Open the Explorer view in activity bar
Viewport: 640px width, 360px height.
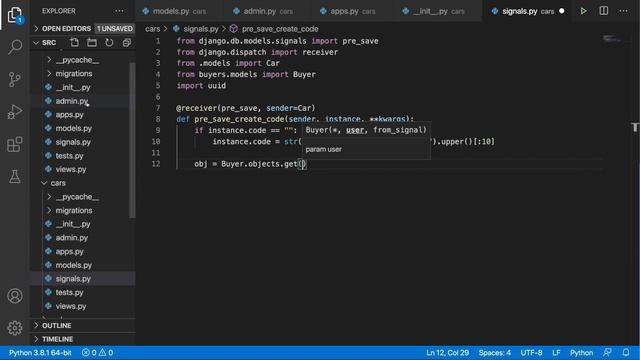click(15, 15)
